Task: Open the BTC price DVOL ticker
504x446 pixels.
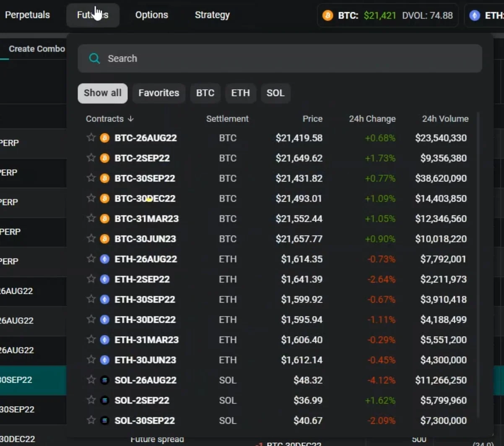Action: point(387,16)
